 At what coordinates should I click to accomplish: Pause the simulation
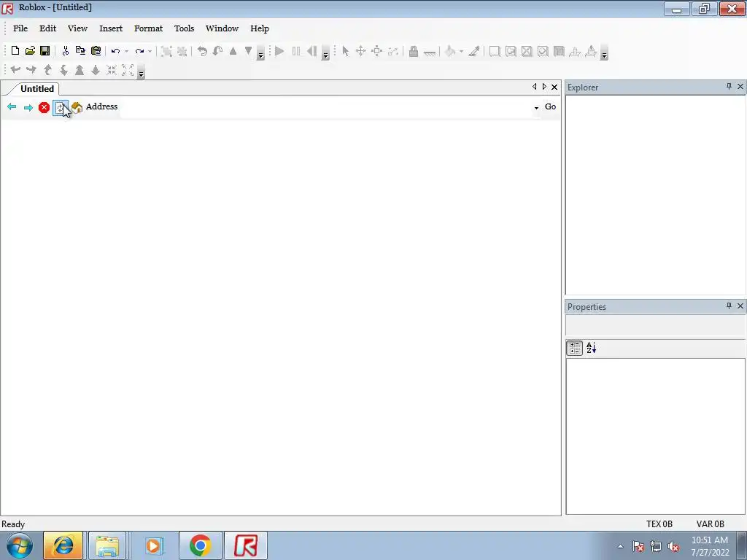[x=296, y=51]
